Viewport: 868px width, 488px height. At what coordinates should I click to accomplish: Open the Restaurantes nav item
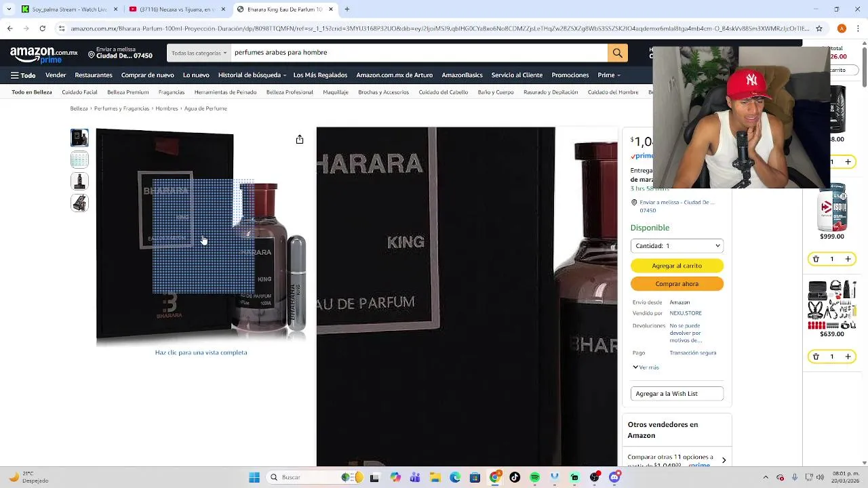click(x=94, y=75)
